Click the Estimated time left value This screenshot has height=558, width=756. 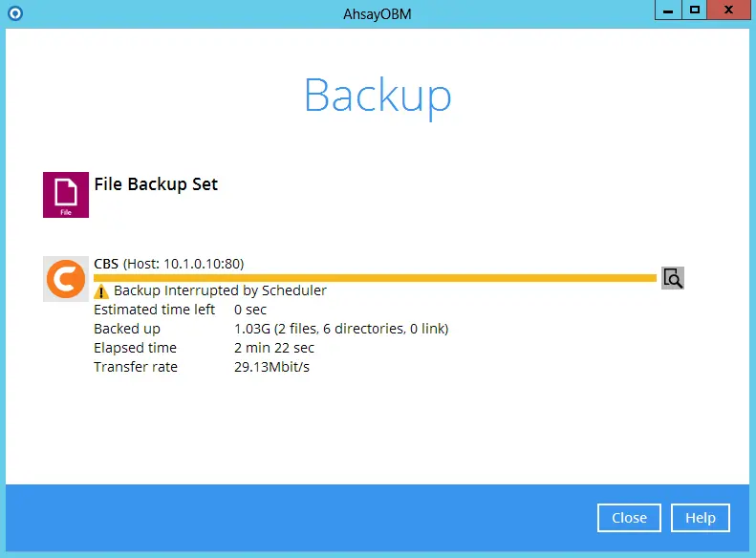pyautogui.click(x=250, y=310)
